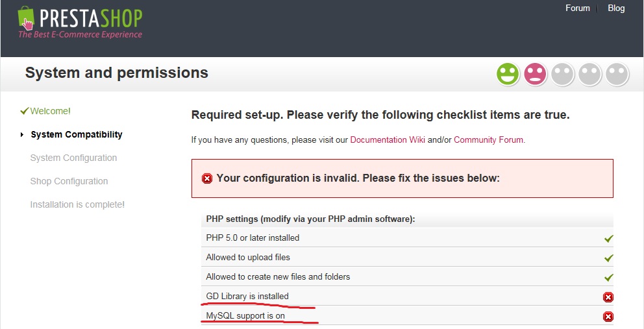Click the red X icon in invalid configuration alert
This screenshot has width=644, height=329.
coord(207,178)
